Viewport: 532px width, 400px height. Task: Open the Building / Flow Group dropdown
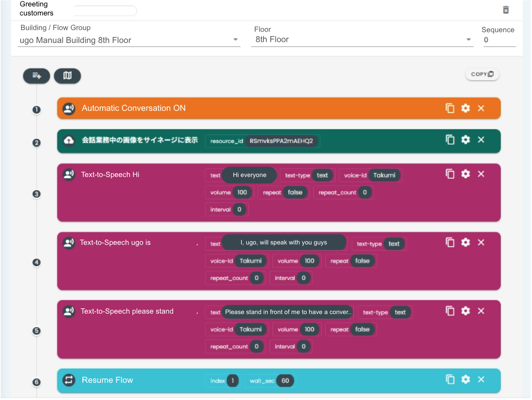129,40
